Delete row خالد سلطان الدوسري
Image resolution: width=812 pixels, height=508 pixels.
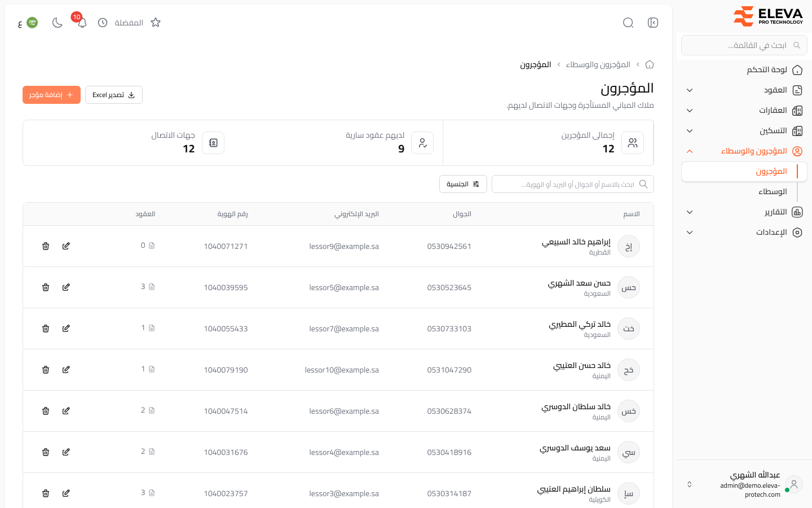[46, 411]
